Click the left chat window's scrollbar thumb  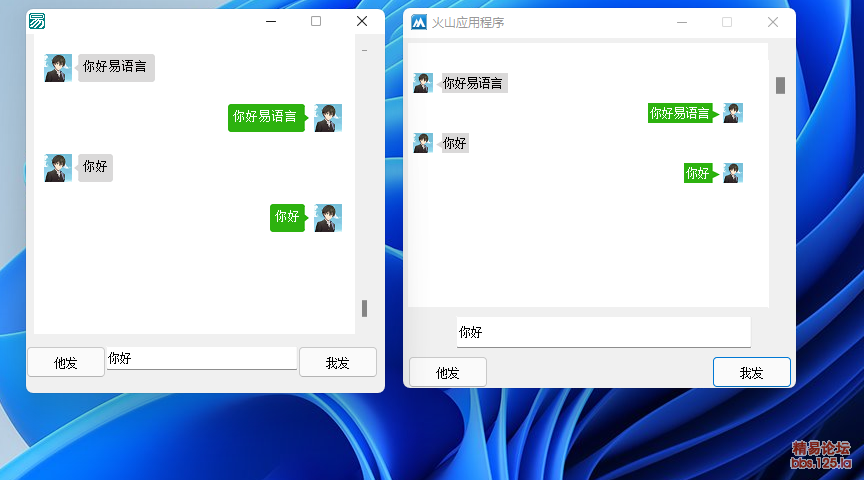364,308
